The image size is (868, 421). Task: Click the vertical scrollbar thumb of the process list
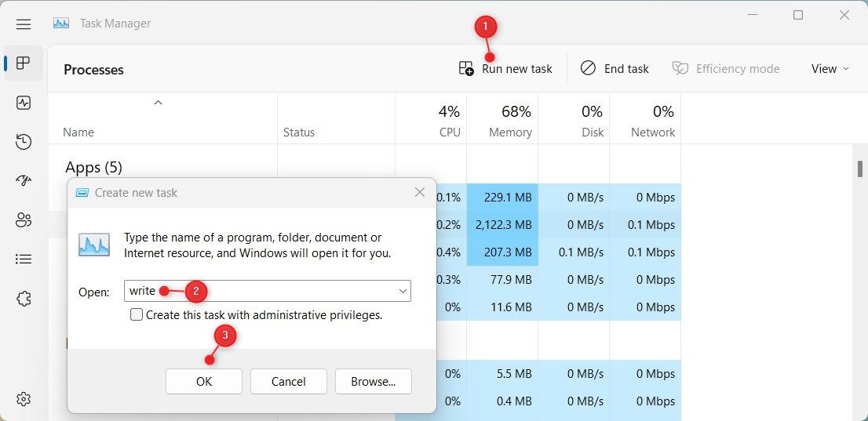pyautogui.click(x=859, y=169)
